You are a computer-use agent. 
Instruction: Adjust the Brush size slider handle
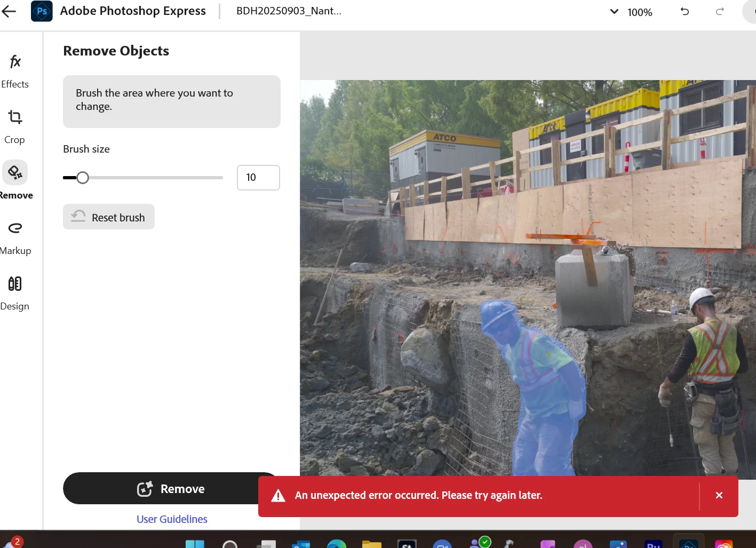82,178
